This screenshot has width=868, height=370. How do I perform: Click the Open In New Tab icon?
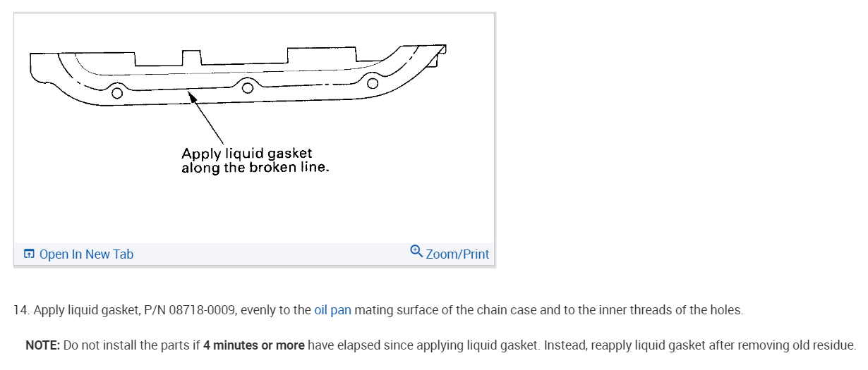tap(29, 254)
